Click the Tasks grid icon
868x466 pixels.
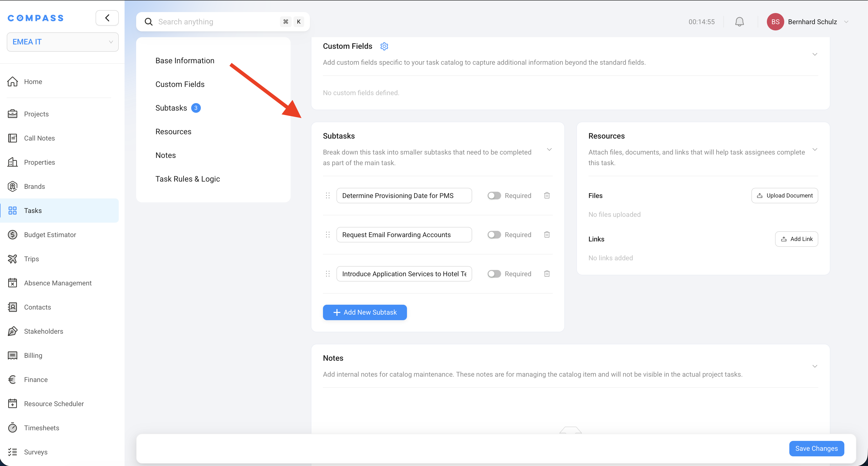coord(13,211)
